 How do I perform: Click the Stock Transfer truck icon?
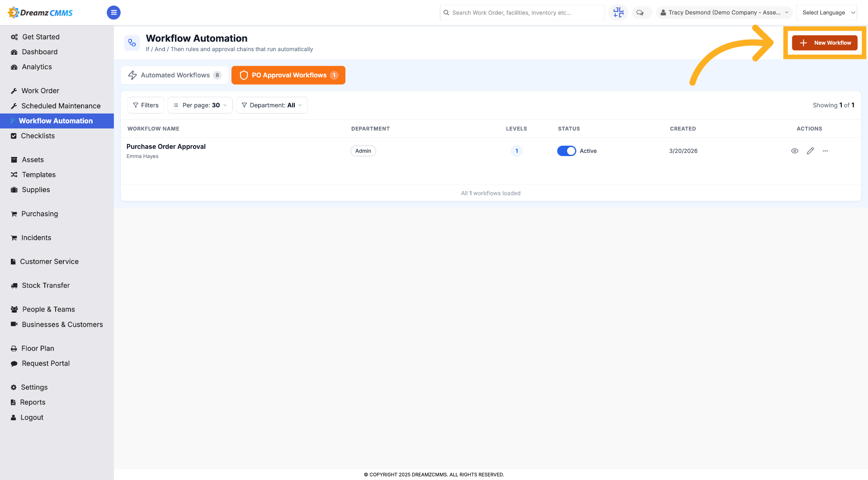(14, 286)
